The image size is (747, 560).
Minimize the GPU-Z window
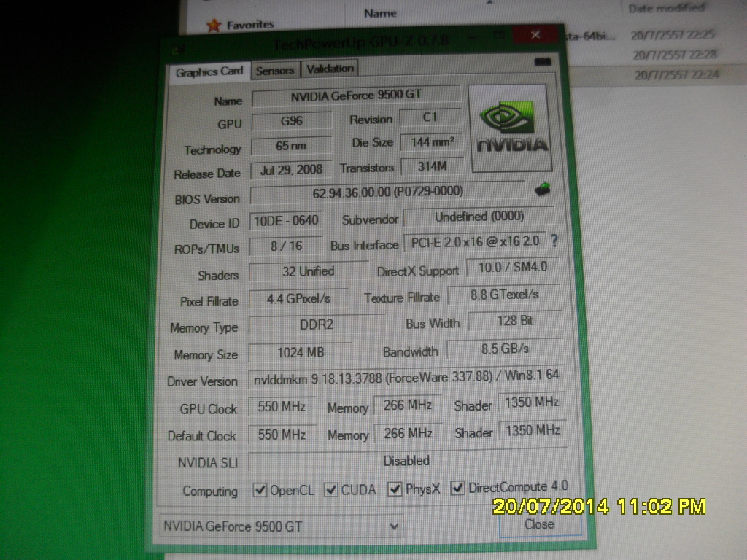pos(472,36)
